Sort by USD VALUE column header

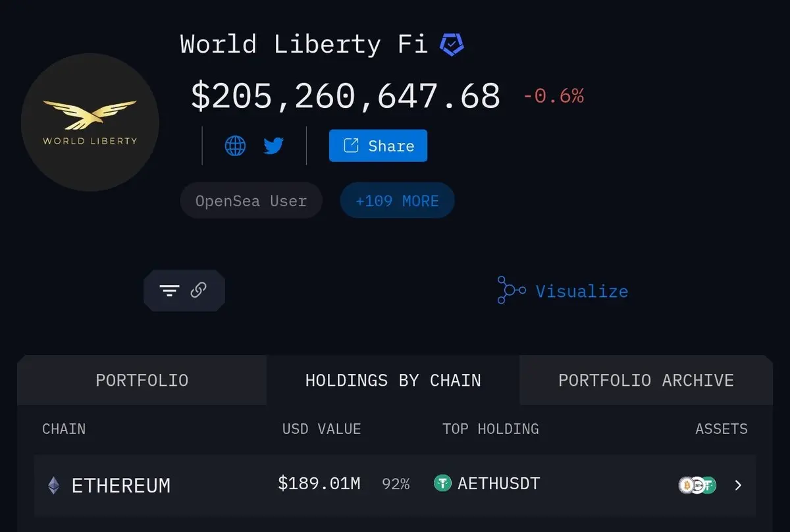(x=321, y=429)
